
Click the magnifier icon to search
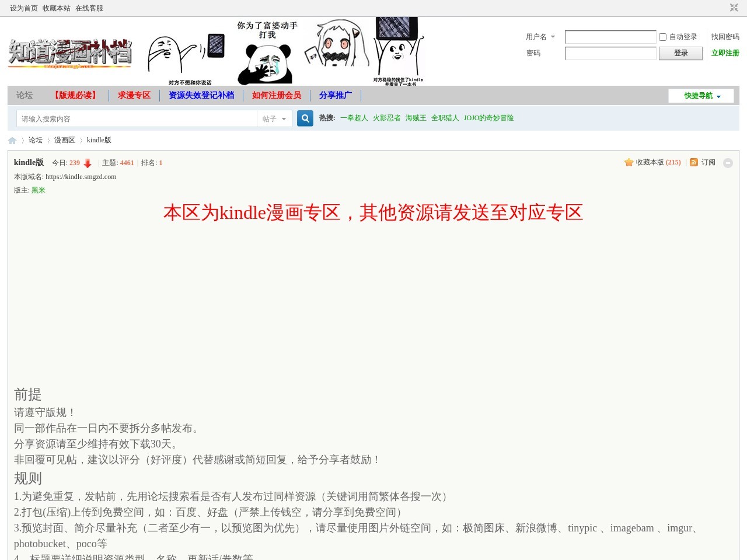point(305,118)
